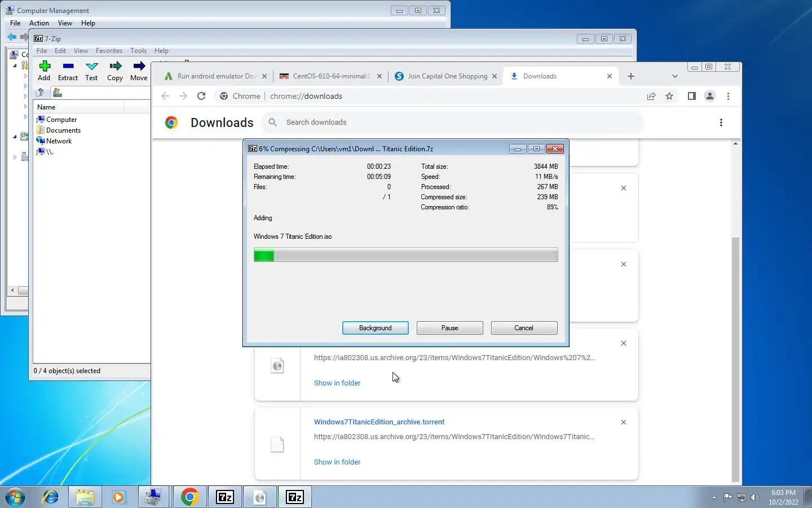Launch Internet Explorer from the taskbar
The width and height of the screenshot is (812, 508).
[x=51, y=497]
